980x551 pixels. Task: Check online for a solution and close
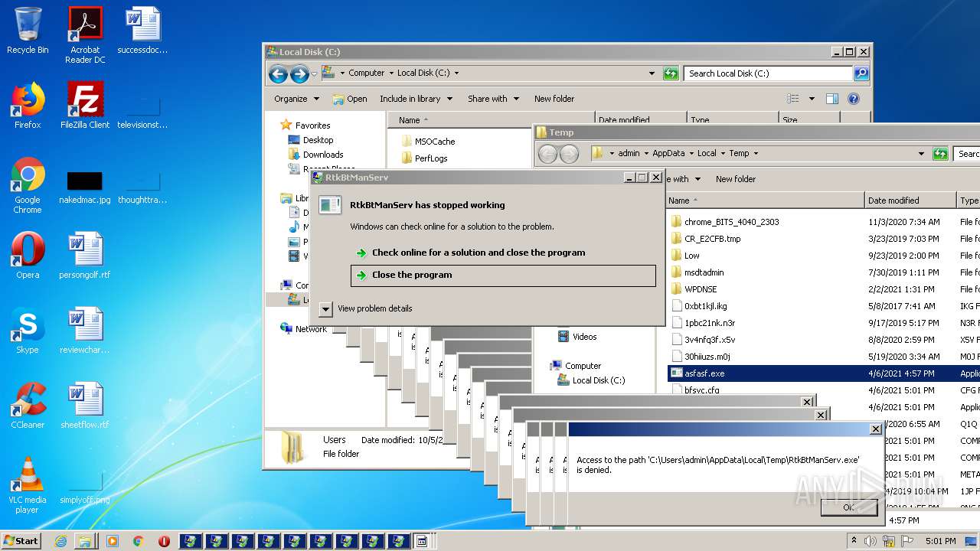[502, 253]
